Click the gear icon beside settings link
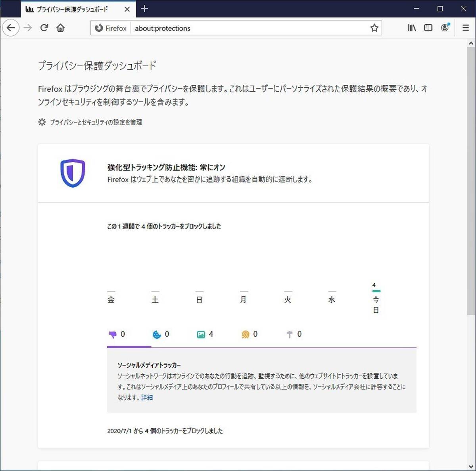The height and width of the screenshot is (471, 476). (42, 122)
